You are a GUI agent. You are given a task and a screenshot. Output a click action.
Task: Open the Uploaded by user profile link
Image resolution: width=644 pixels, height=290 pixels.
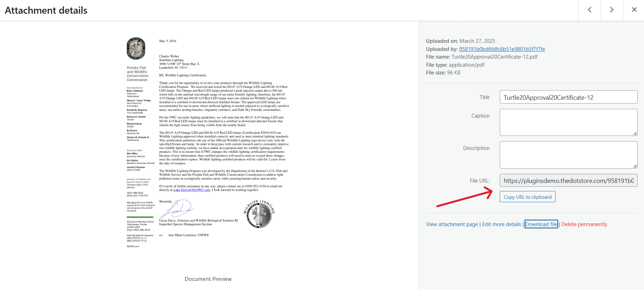[x=502, y=49]
